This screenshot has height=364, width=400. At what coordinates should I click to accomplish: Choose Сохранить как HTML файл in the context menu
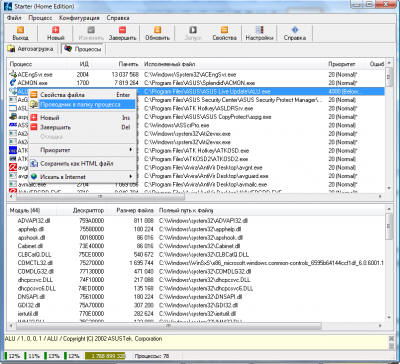[82, 164]
